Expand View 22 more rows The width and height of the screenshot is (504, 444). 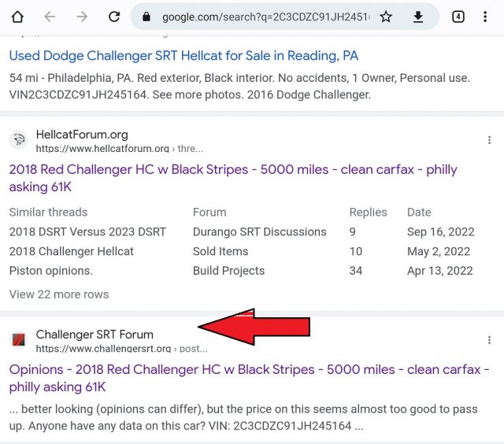[59, 294]
